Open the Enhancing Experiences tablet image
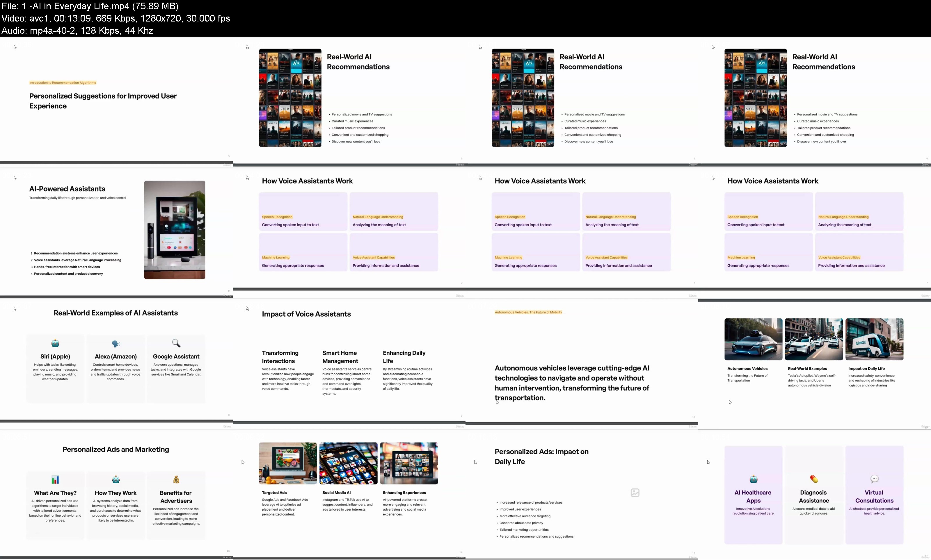Image resolution: width=931 pixels, height=560 pixels. (x=409, y=463)
